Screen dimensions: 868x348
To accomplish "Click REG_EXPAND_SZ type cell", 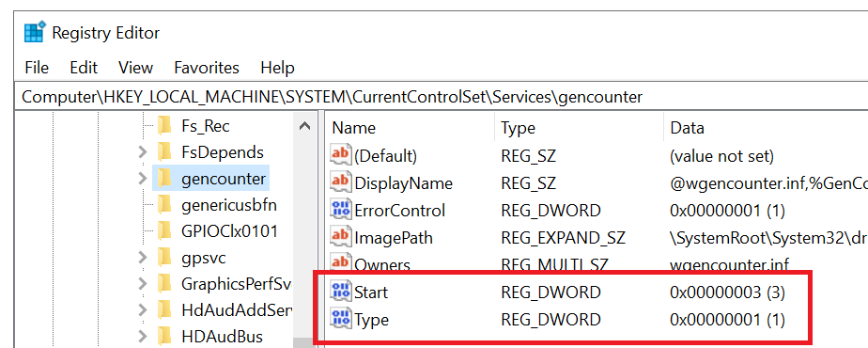I will pos(563,238).
